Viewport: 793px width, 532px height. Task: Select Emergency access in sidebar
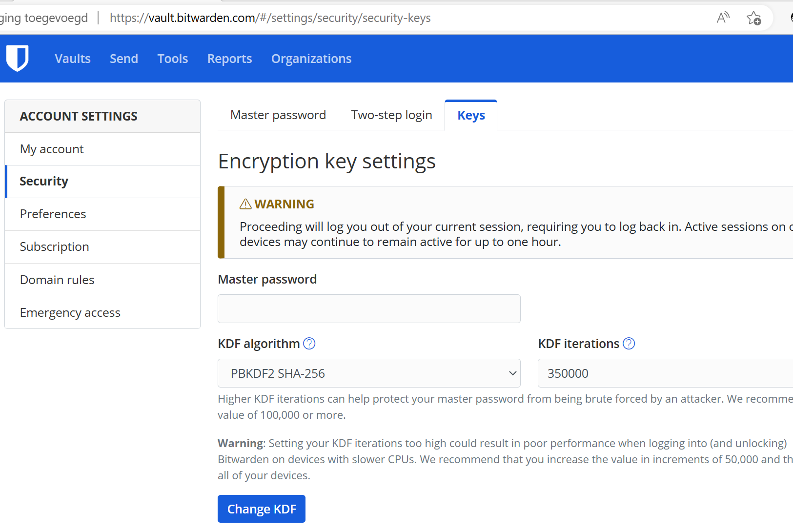[70, 312]
